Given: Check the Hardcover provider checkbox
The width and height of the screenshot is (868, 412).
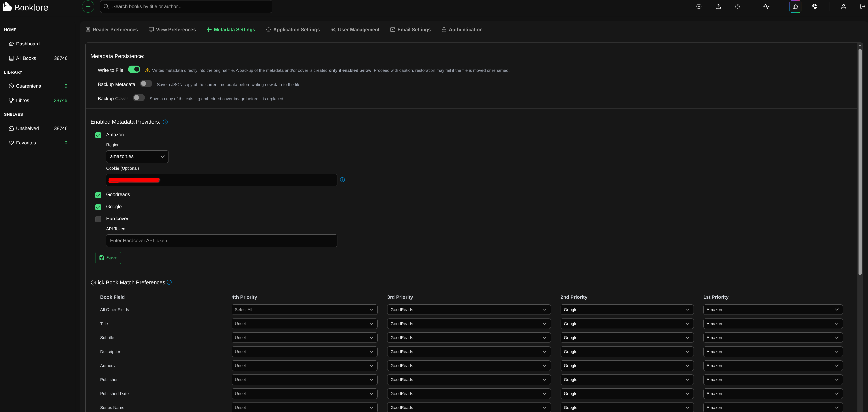Looking at the screenshot, I should pyautogui.click(x=98, y=219).
